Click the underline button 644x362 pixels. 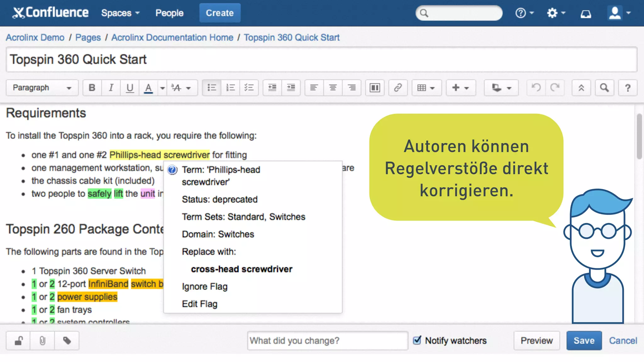(x=130, y=88)
